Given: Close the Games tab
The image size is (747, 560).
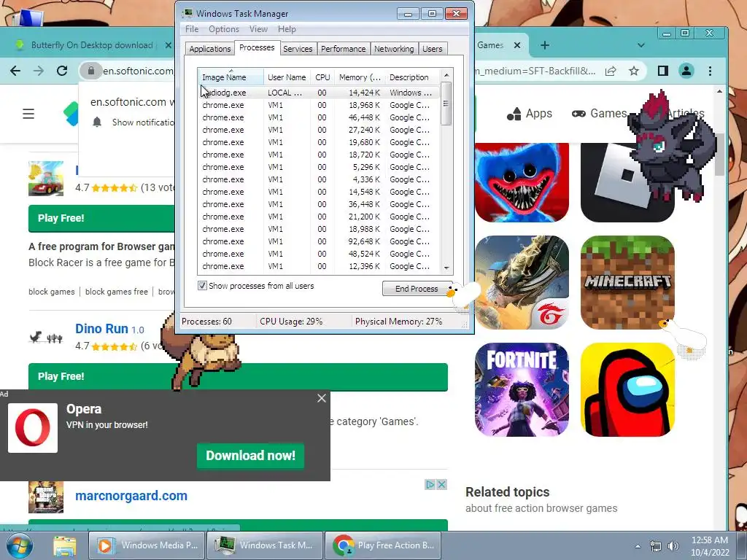Looking at the screenshot, I should (x=517, y=45).
